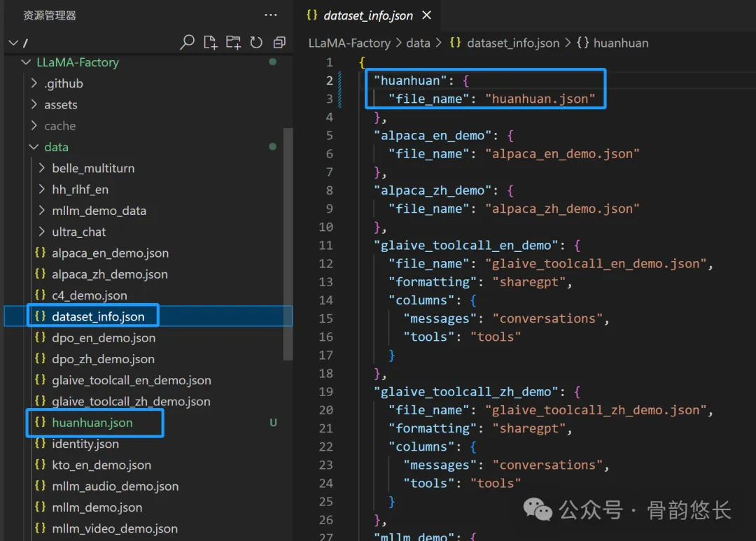Click the untracked 'U' status next to huanhuan.json
This screenshot has width=756, height=541.
coord(274,423)
